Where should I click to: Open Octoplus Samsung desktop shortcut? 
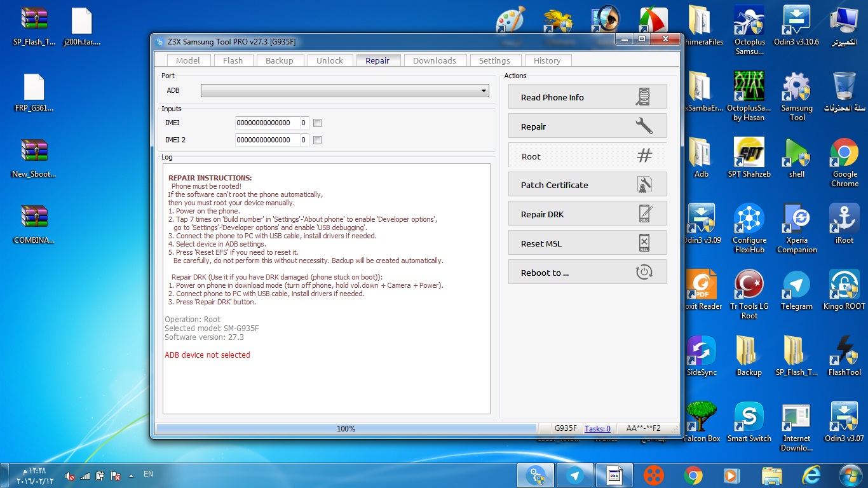[x=749, y=30]
